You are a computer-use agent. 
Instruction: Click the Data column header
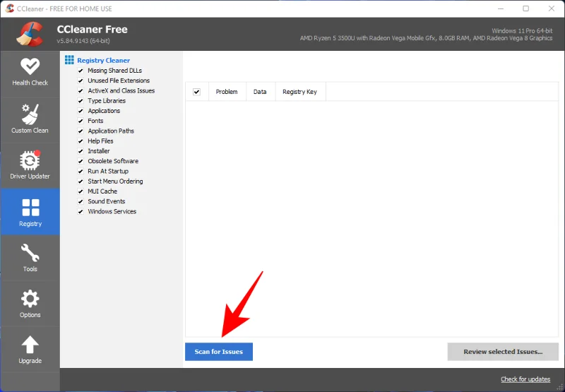click(260, 92)
